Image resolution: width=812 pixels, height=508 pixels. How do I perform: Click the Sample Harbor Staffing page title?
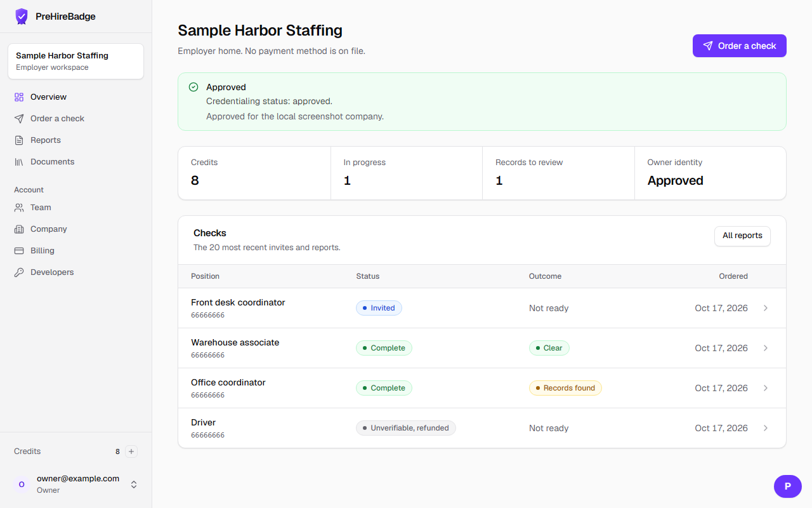pos(260,30)
